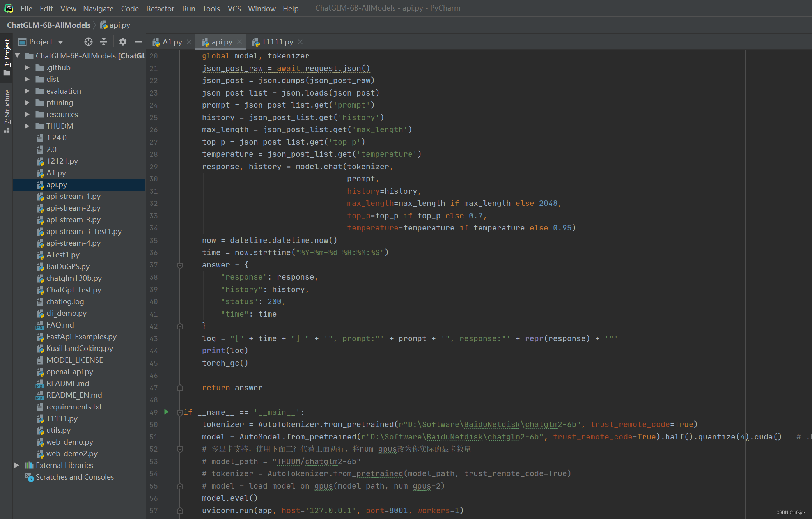Expand the THUDM folder
The height and width of the screenshot is (519, 812).
coord(27,126)
